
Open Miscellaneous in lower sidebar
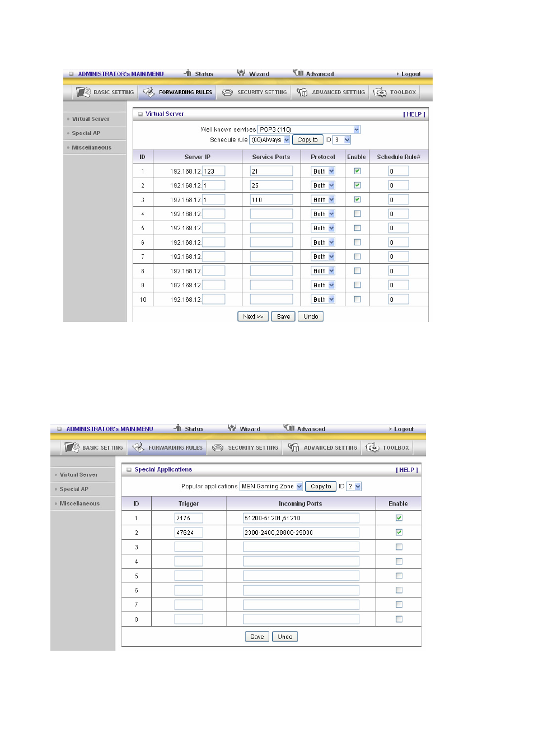click(79, 504)
